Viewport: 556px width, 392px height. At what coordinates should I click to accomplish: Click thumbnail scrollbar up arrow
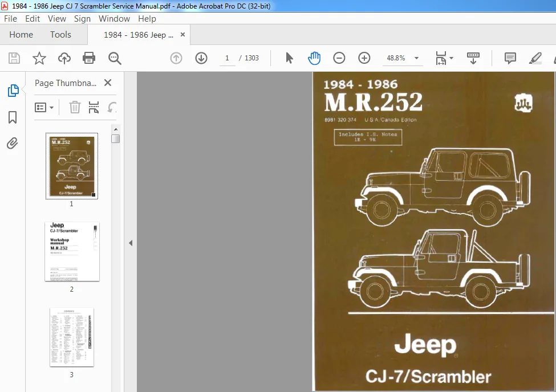coord(116,129)
